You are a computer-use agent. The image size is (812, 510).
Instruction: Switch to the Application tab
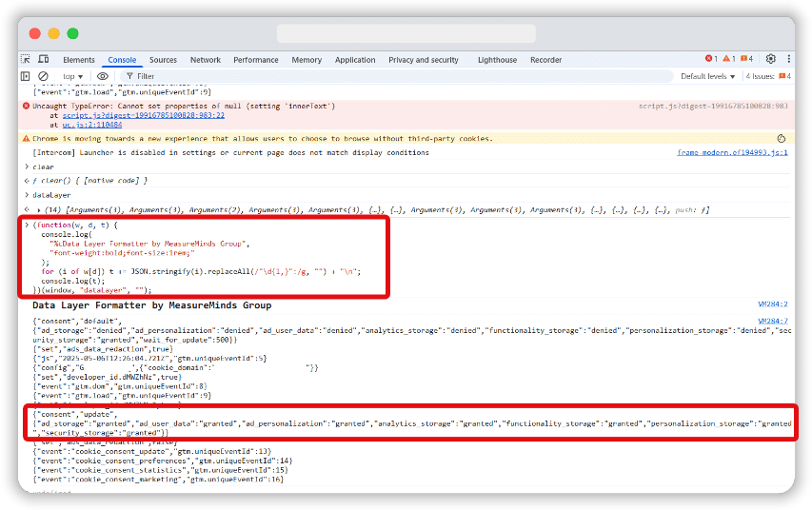pos(355,60)
